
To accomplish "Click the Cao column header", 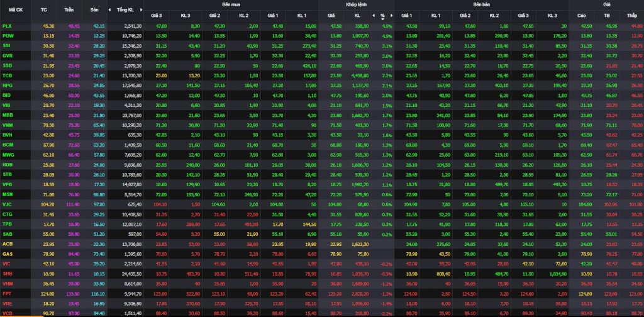I will pos(581,16).
